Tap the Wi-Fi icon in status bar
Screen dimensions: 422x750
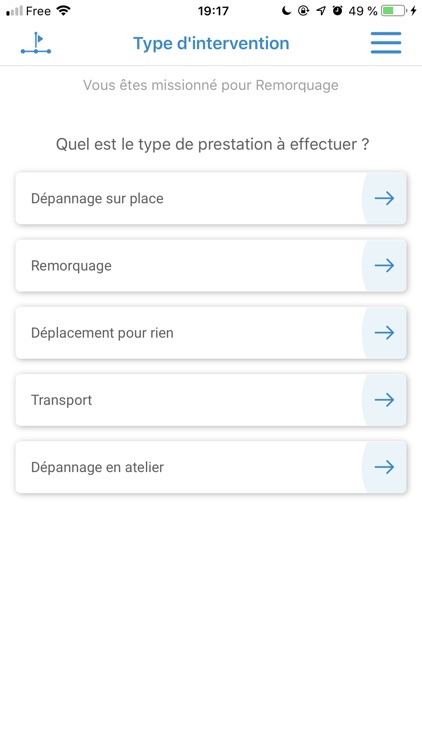63,11
